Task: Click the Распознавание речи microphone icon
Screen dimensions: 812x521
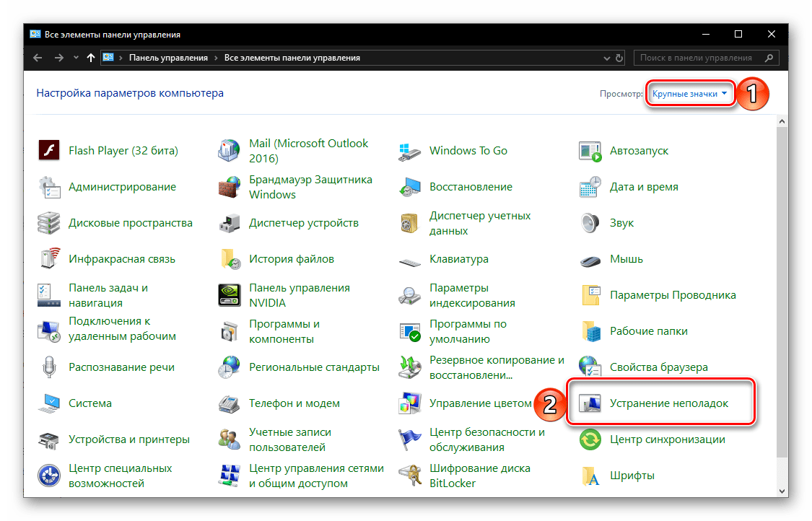Action: tap(49, 367)
